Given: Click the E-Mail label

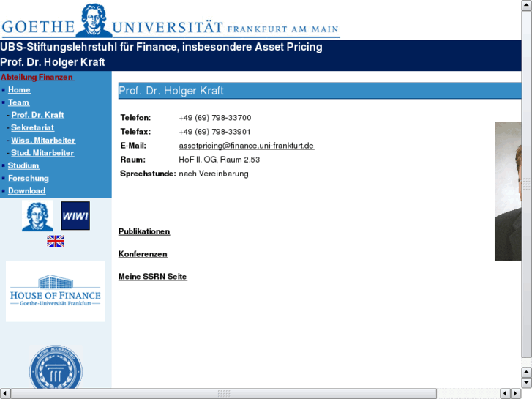Looking at the screenshot, I should click(133, 146).
